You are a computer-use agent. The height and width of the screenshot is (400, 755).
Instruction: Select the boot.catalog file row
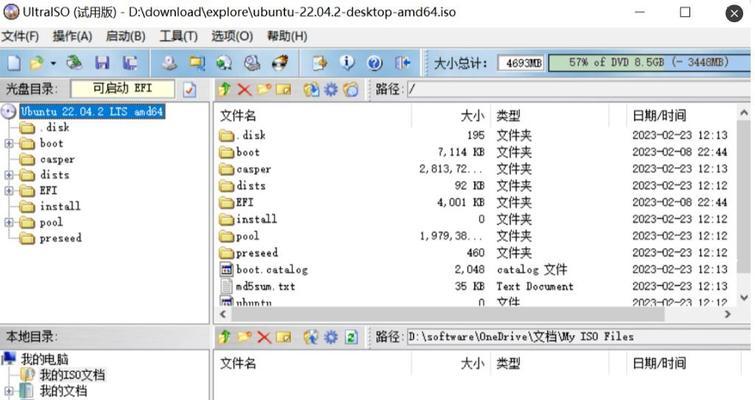coord(474,270)
